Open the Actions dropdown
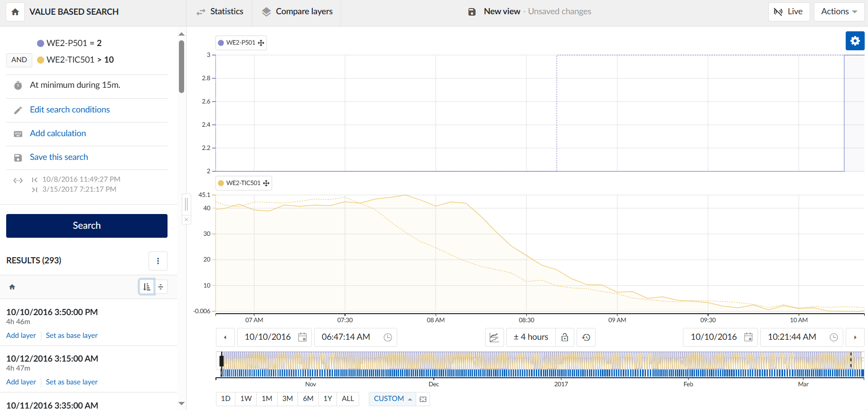This screenshot has width=868, height=410. [x=839, y=11]
